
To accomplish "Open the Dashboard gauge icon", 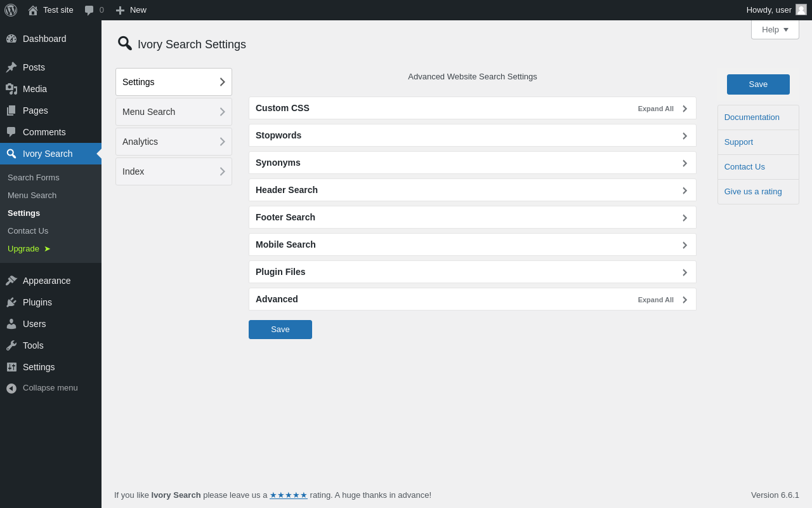I will pyautogui.click(x=11, y=39).
